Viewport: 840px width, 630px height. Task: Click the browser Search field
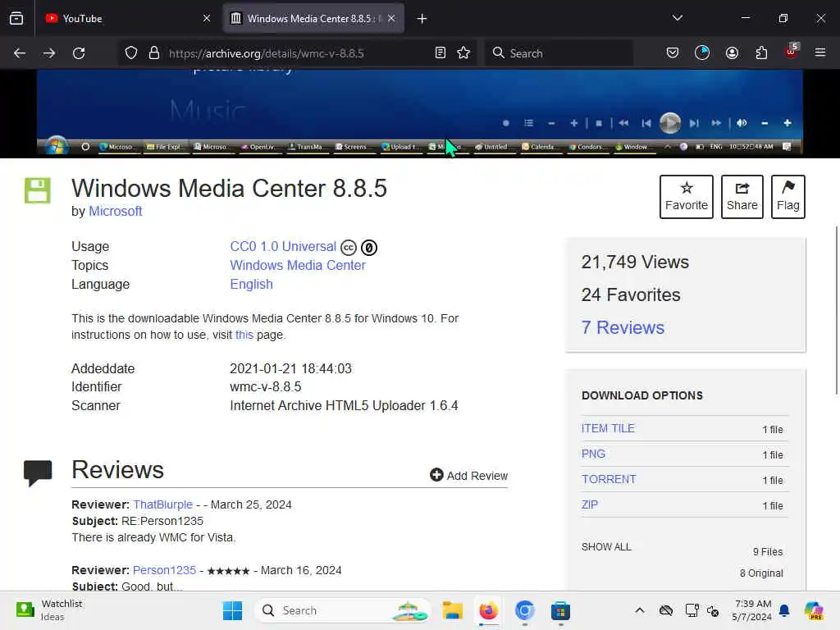coord(559,53)
